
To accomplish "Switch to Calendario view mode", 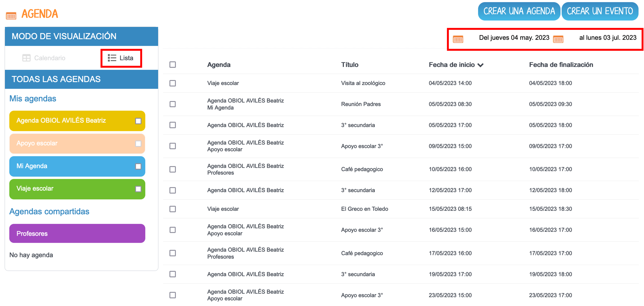I will [x=50, y=58].
